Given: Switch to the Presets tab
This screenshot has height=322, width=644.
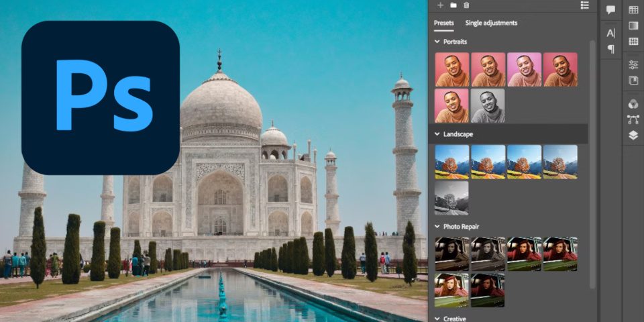Looking at the screenshot, I should click(443, 23).
